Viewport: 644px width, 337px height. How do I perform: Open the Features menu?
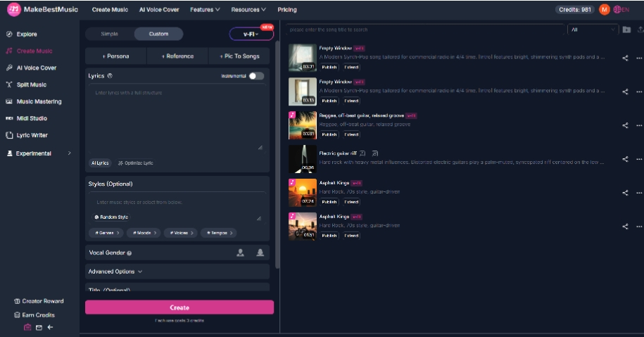(205, 9)
